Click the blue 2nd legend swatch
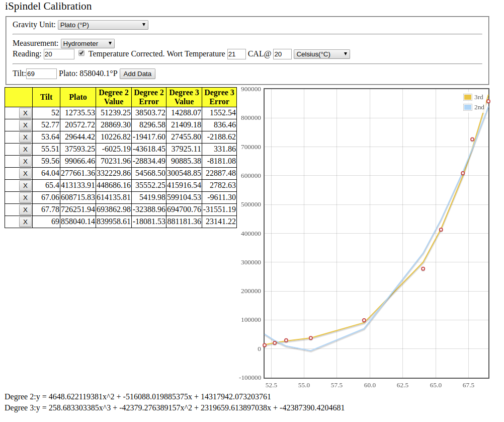This screenshot has width=504, height=422. click(468, 107)
